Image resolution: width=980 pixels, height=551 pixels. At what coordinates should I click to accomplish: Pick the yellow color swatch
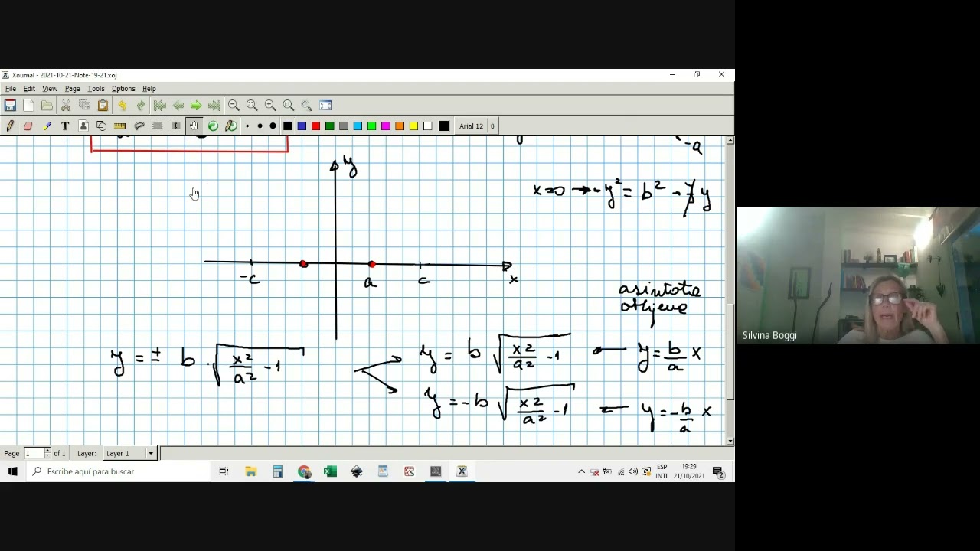point(414,126)
